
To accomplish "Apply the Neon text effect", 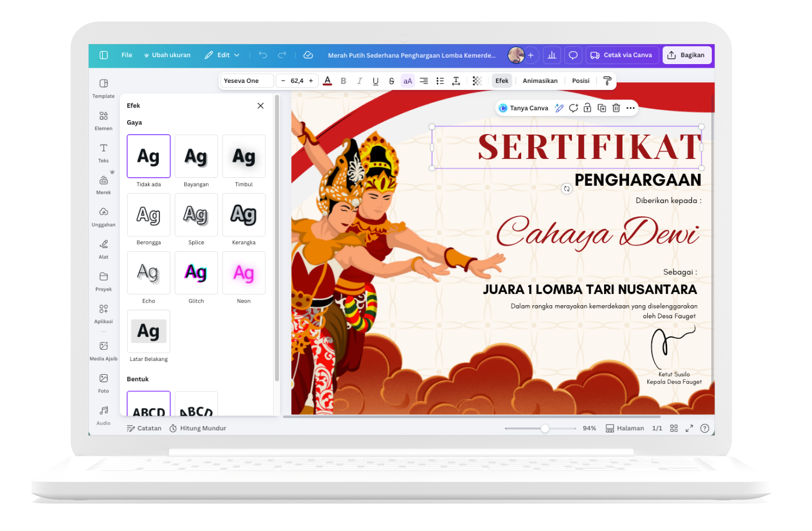I will pos(243,273).
